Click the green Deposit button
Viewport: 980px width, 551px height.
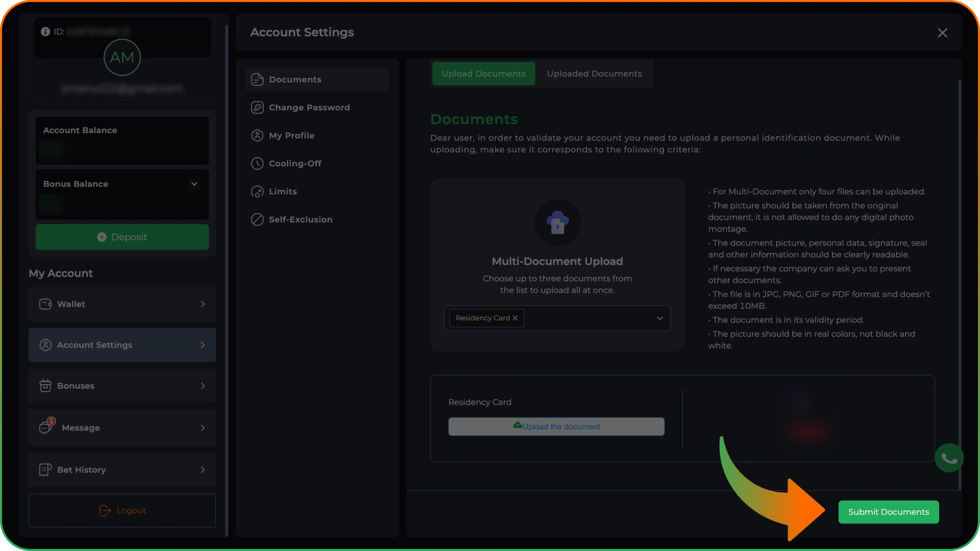pos(122,237)
